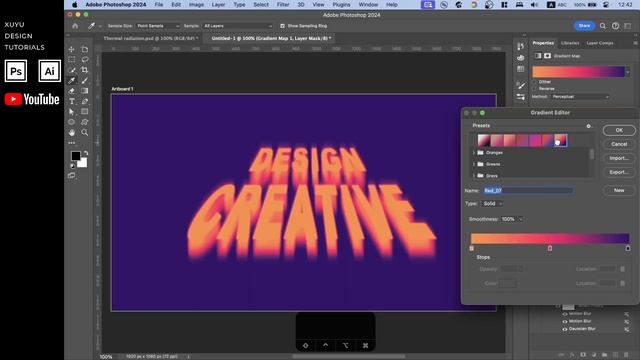The width and height of the screenshot is (640, 360).
Task: Toggle visibility of the Gaussian Blur filter
Action: click(565, 329)
